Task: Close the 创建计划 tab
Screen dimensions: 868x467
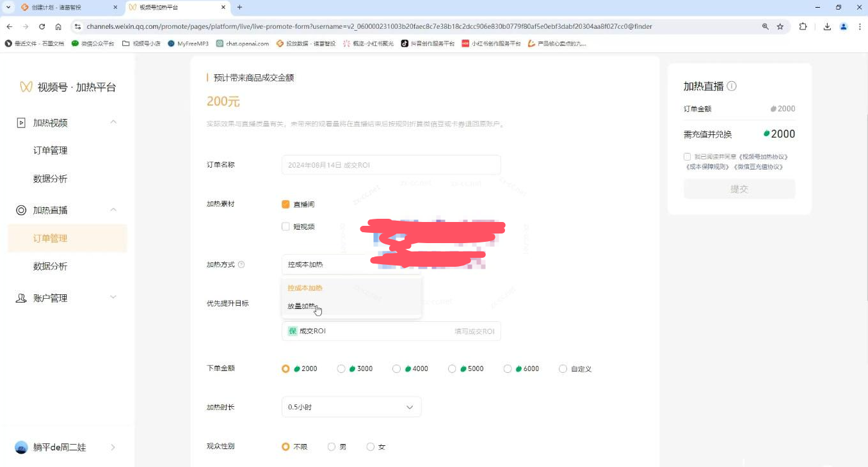Action: 115,7
